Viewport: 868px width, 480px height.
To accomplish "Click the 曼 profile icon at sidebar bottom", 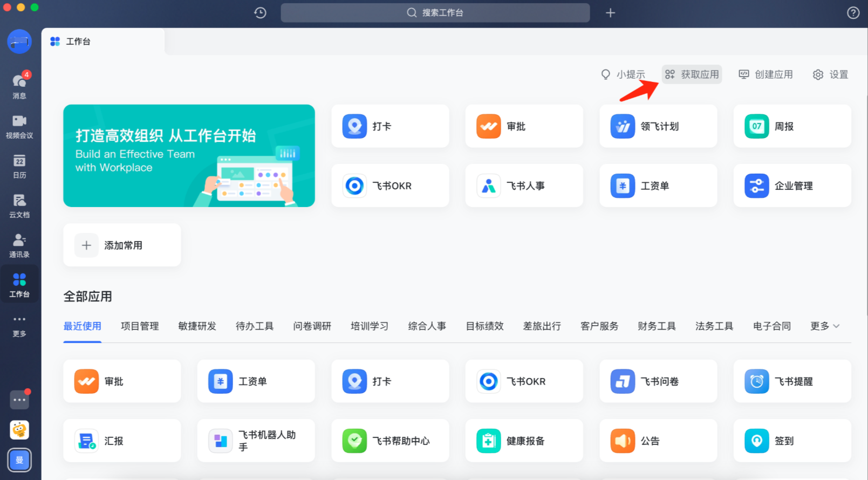I will tap(19, 460).
